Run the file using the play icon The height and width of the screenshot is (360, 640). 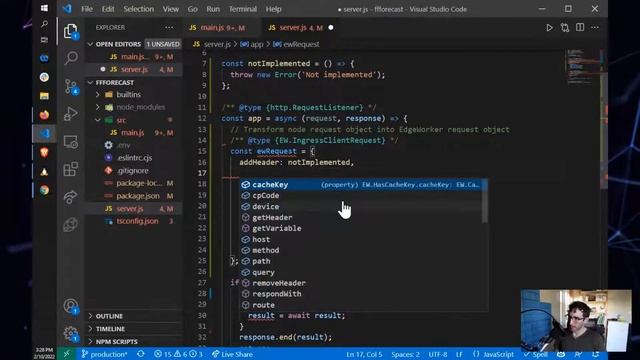[549, 28]
